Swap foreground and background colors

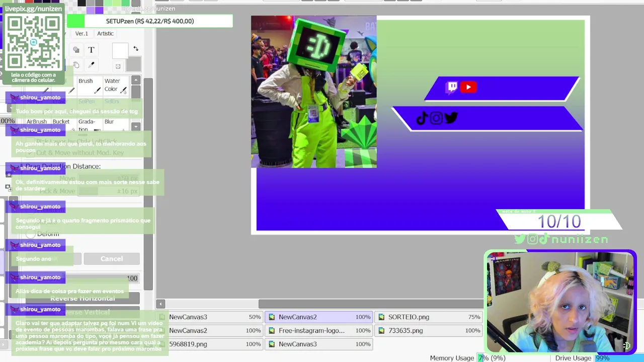(x=136, y=49)
